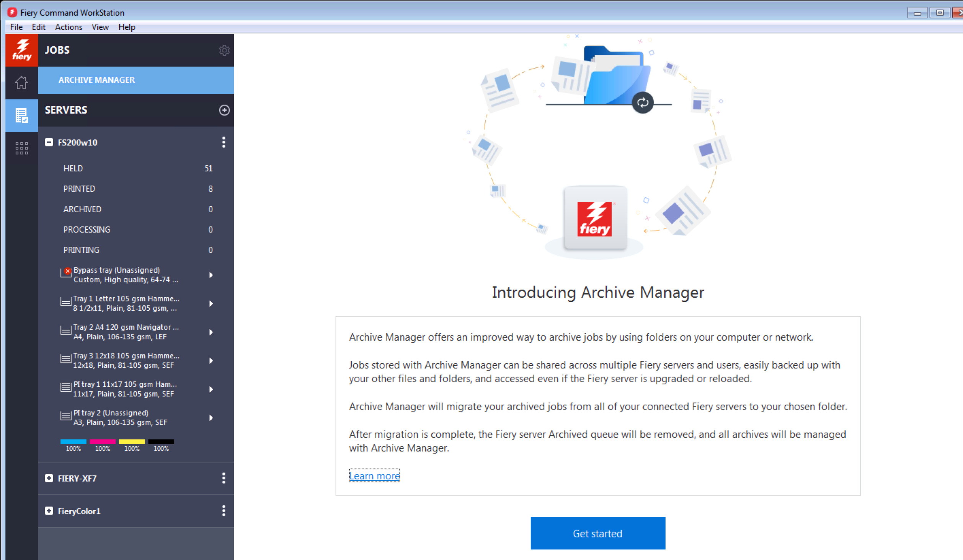
Task: Expand the FIERY-XF7 server
Action: coord(49,478)
